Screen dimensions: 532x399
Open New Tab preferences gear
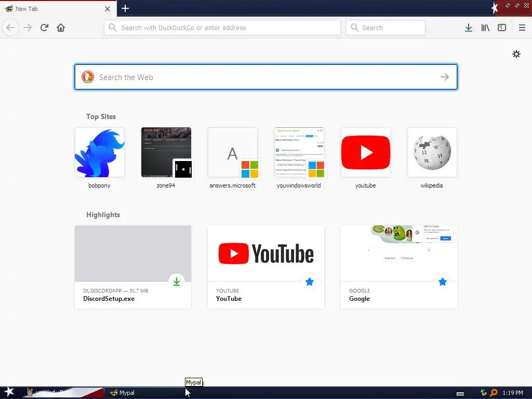pyautogui.click(x=516, y=54)
